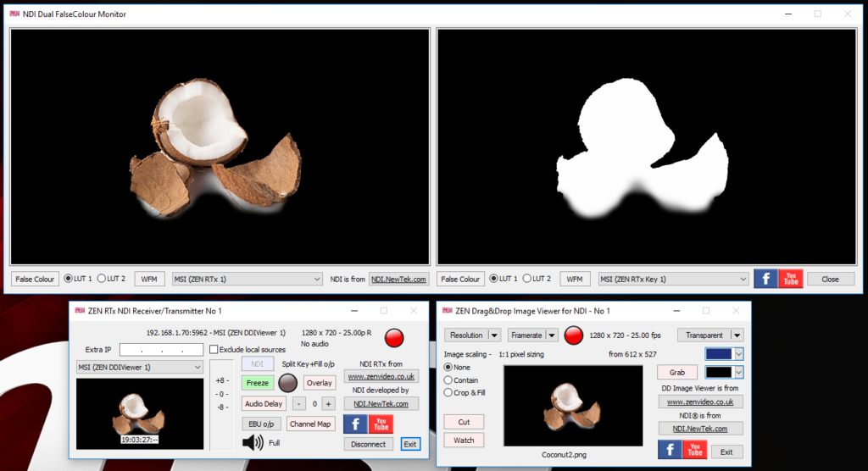Open left WFM waveform monitor
The height and width of the screenshot is (471, 868).
coord(149,279)
